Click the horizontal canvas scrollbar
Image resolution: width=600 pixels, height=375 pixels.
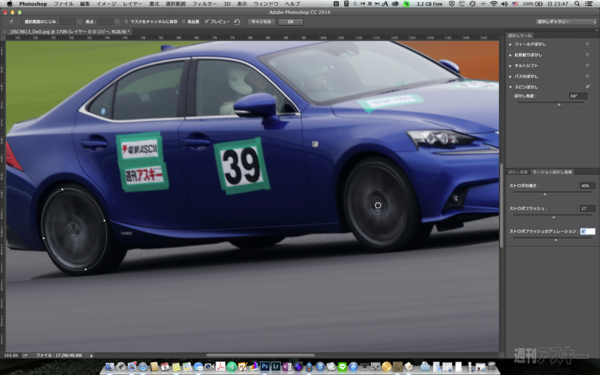260,355
